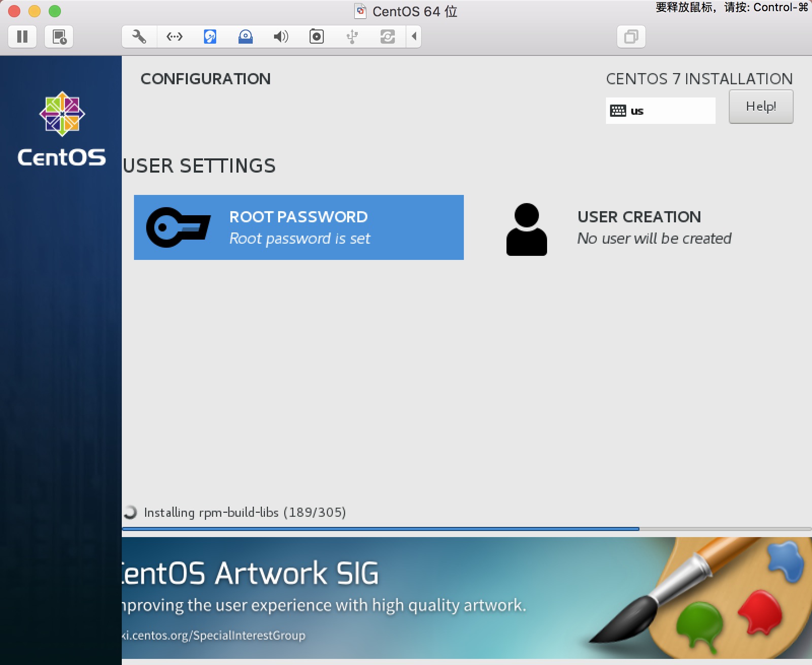This screenshot has width=812, height=665.
Task: Click the spinning progress indicator
Action: (x=130, y=512)
